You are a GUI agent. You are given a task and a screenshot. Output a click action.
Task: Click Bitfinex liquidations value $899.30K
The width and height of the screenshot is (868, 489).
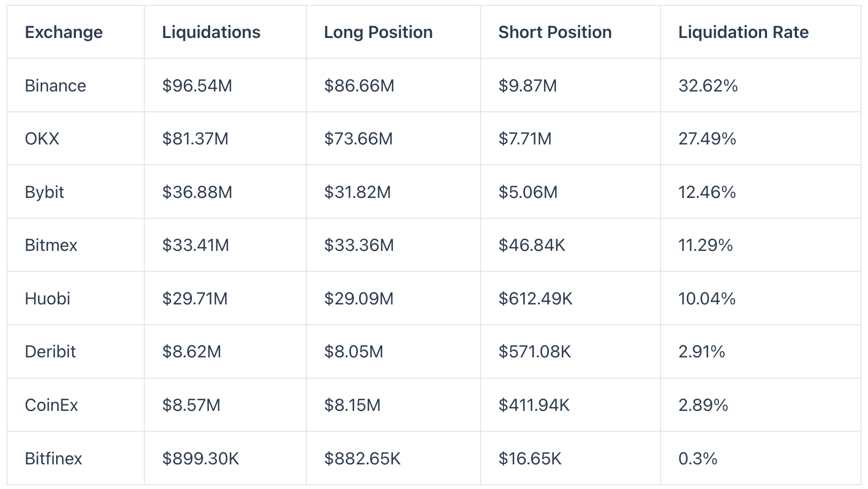tap(200, 459)
